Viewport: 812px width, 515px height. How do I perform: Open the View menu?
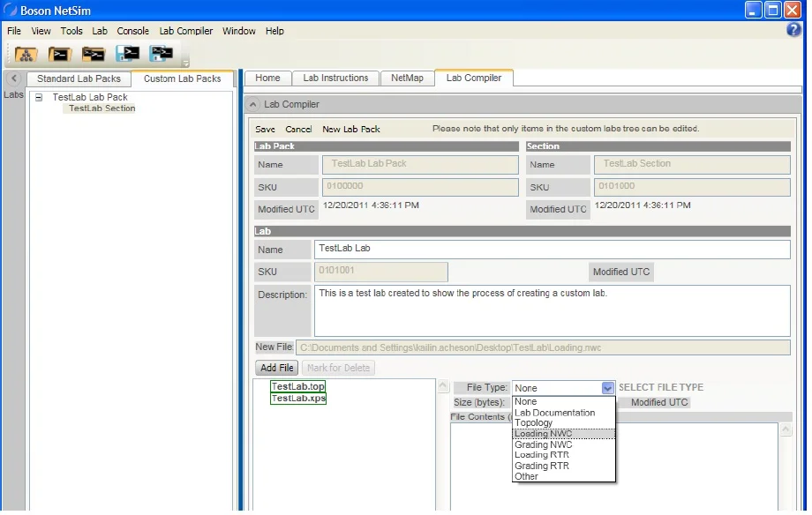tap(41, 31)
